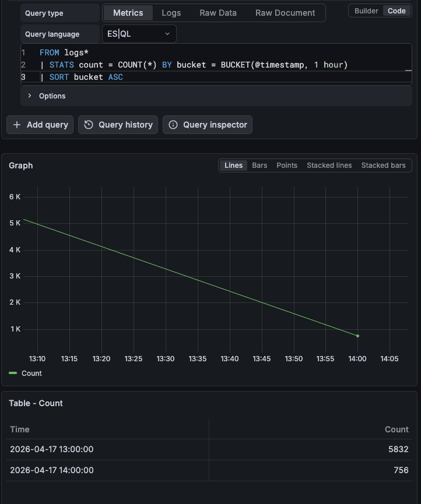Click the info icon on Query inspector
The image size is (421, 504).
pos(173,125)
